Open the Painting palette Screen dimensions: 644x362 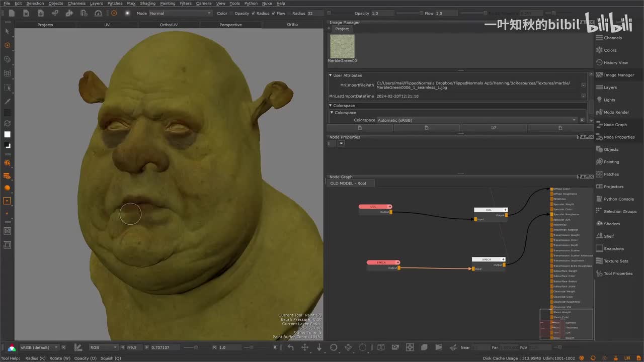tap(611, 162)
